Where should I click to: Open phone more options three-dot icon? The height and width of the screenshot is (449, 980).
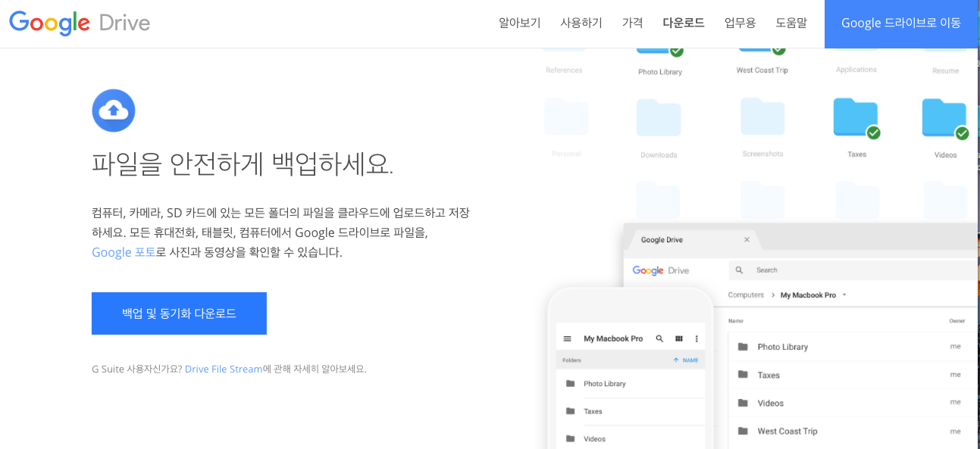tap(697, 338)
